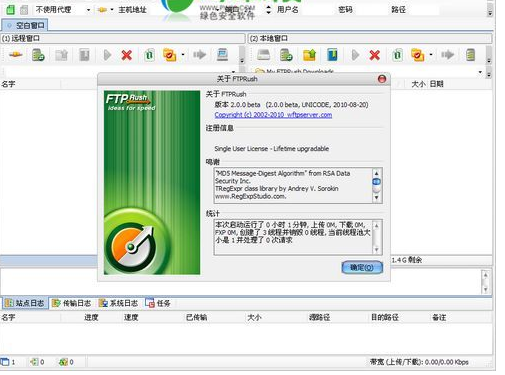The width and height of the screenshot is (505, 375).
Task: Click red X delete in local toolbar
Action: click(375, 55)
